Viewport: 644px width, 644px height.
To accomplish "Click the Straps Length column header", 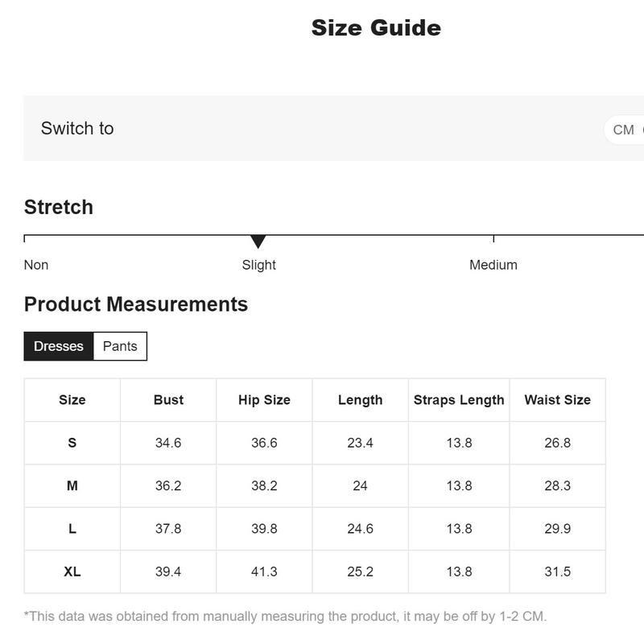I will coord(459,399).
